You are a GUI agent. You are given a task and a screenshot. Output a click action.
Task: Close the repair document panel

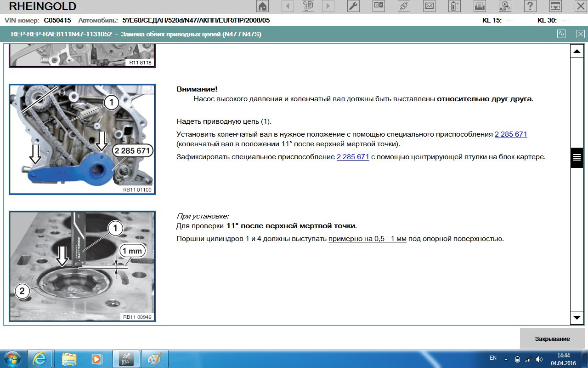tap(581, 34)
